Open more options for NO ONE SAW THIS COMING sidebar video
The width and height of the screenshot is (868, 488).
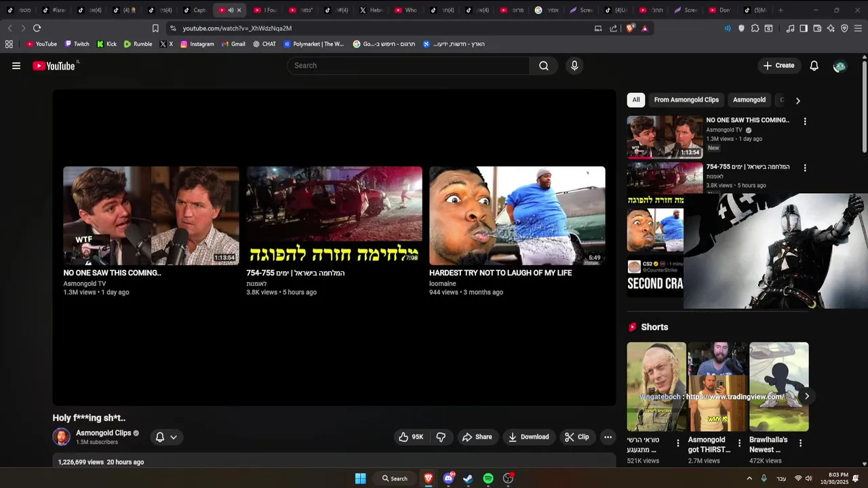805,121
